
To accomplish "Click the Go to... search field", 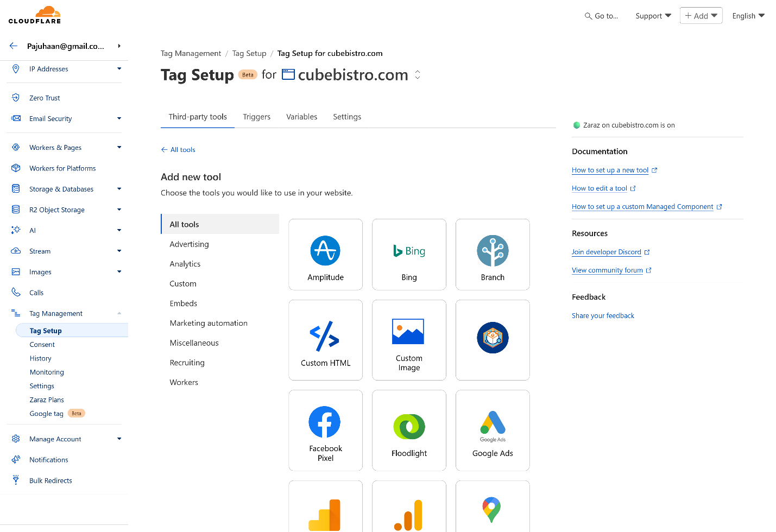I will (601, 16).
